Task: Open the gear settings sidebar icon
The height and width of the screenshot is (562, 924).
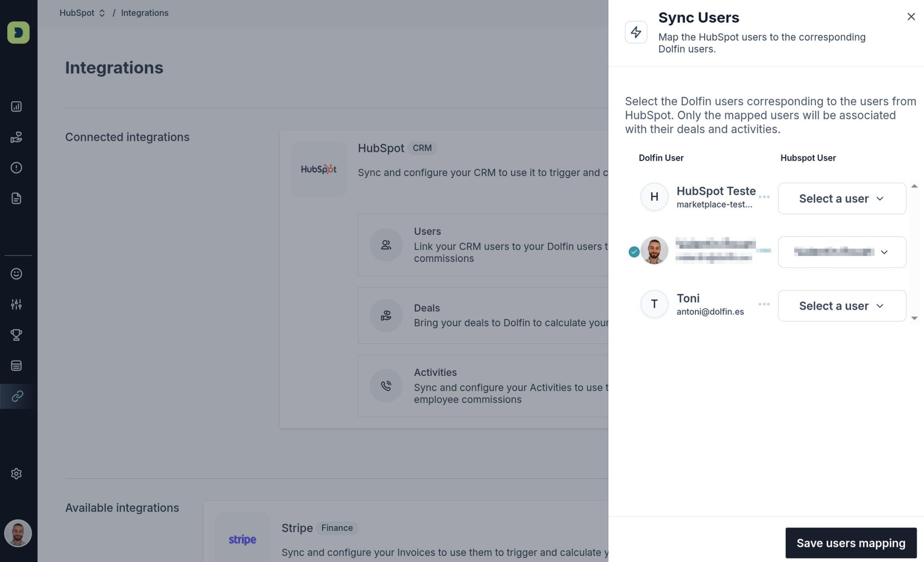Action: (16, 473)
